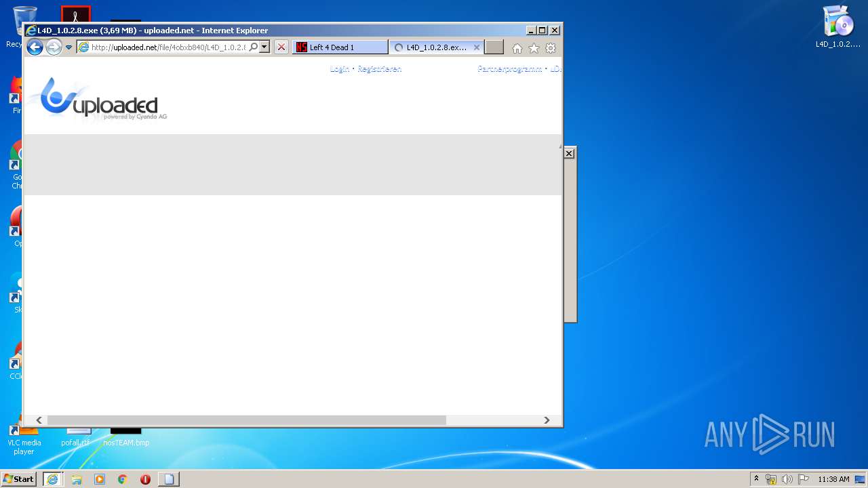Open Google Chrome from taskbar
This screenshot has width=868, height=488.
click(x=123, y=479)
